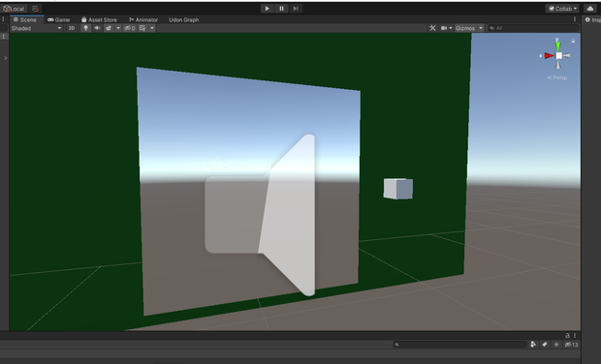Toggle the scene gizmo rotation lock
This screenshot has width=601, height=364.
pyautogui.click(x=573, y=41)
